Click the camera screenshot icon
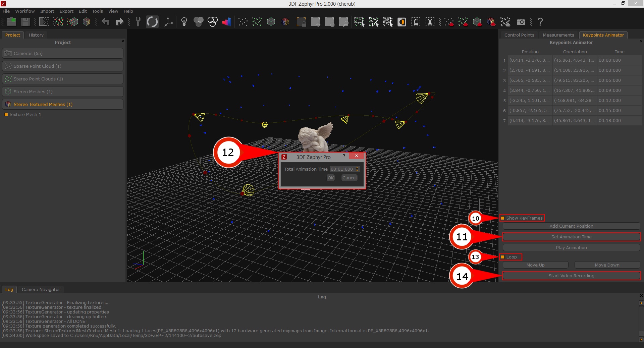Screen dimensions: 644x348 point(521,22)
